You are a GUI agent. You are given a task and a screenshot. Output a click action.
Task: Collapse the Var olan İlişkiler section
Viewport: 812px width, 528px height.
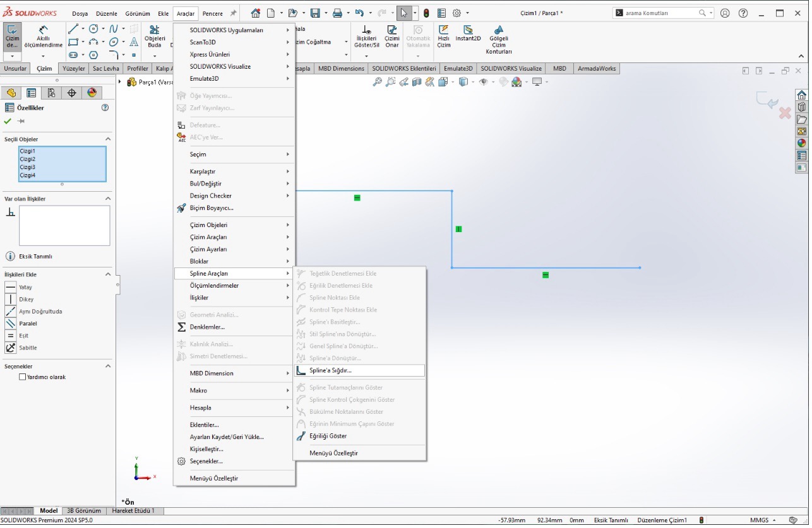coord(108,199)
